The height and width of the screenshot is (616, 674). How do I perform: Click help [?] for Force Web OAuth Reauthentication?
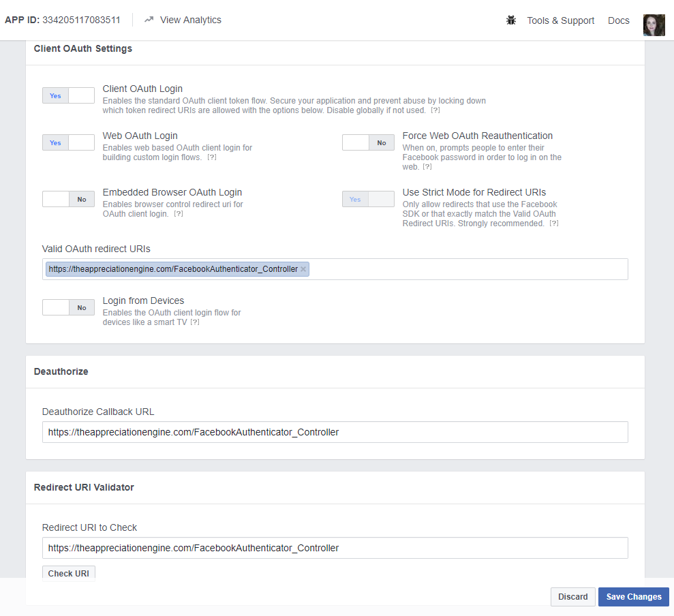427,167
